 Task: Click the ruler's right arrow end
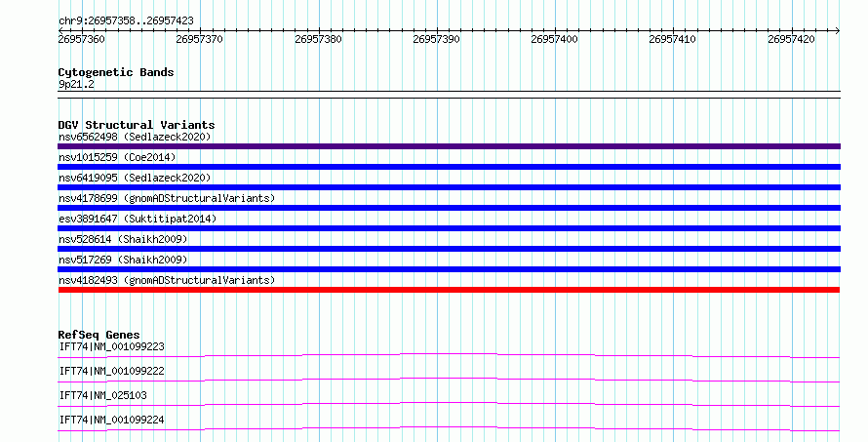[x=838, y=30]
